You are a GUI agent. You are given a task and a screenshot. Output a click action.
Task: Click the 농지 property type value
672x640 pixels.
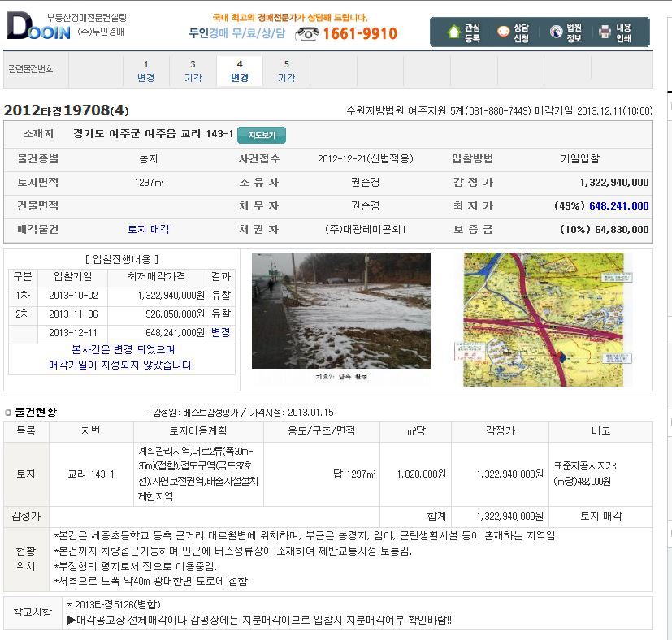(149, 159)
